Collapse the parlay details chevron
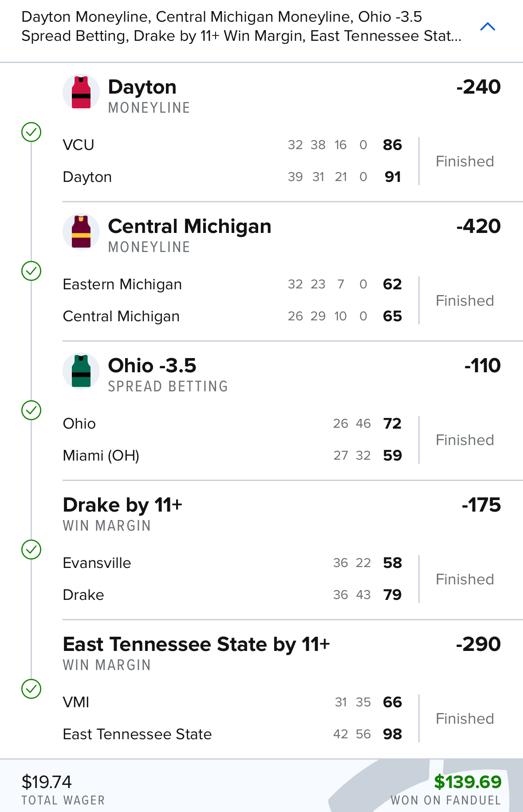Image resolution: width=523 pixels, height=812 pixels. pyautogui.click(x=488, y=27)
